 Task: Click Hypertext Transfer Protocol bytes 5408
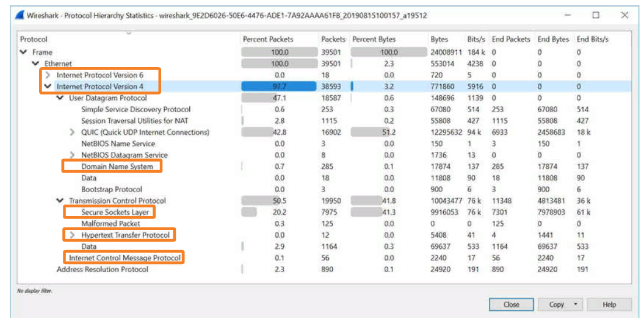[x=439, y=235]
